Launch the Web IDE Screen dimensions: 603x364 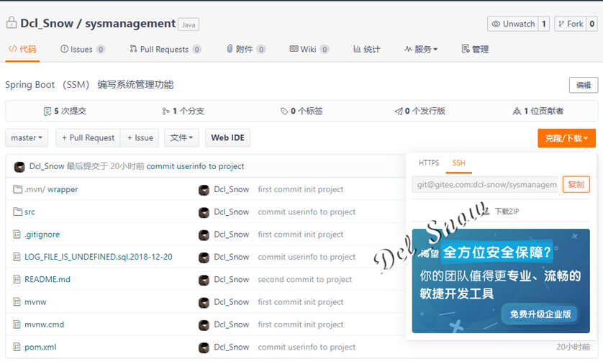[227, 137]
